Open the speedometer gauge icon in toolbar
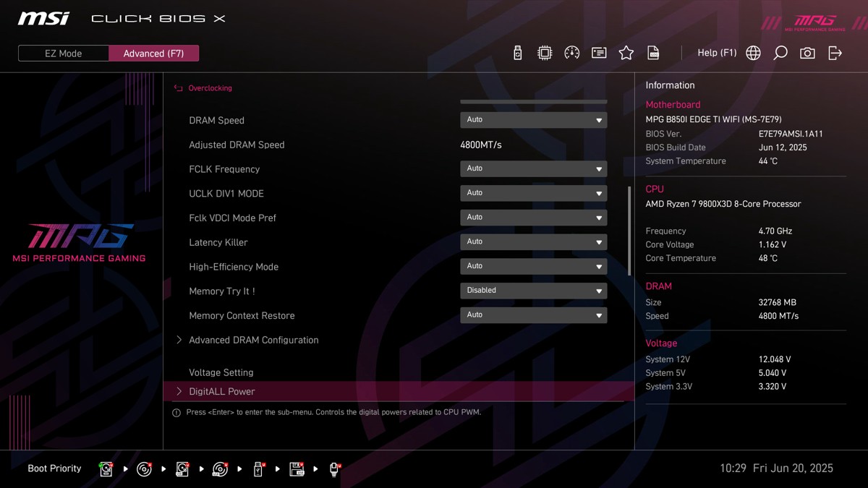 click(571, 53)
